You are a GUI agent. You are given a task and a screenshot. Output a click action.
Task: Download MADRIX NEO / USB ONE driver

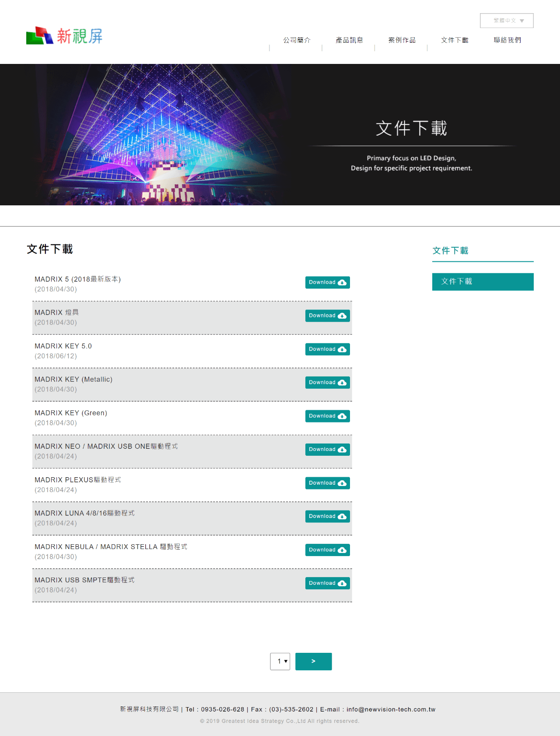tap(328, 450)
